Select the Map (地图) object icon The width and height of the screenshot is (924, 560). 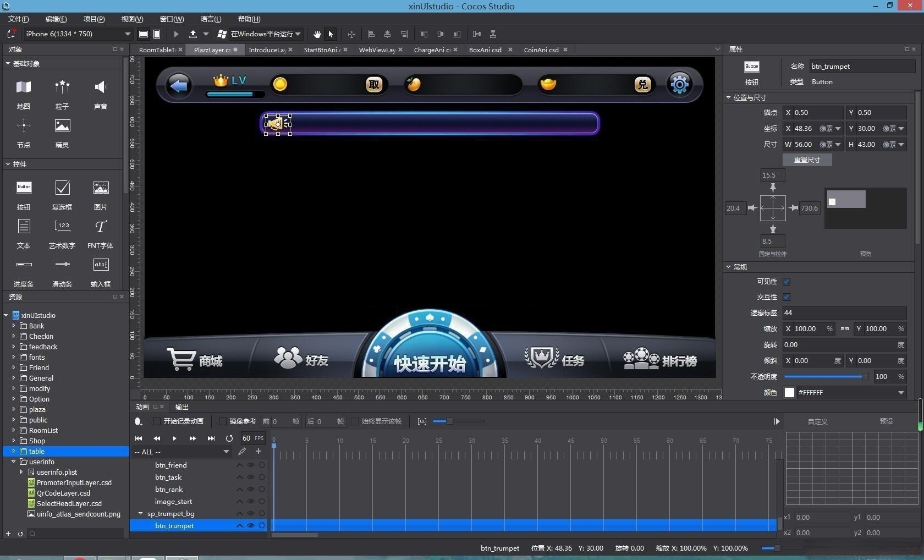24,87
